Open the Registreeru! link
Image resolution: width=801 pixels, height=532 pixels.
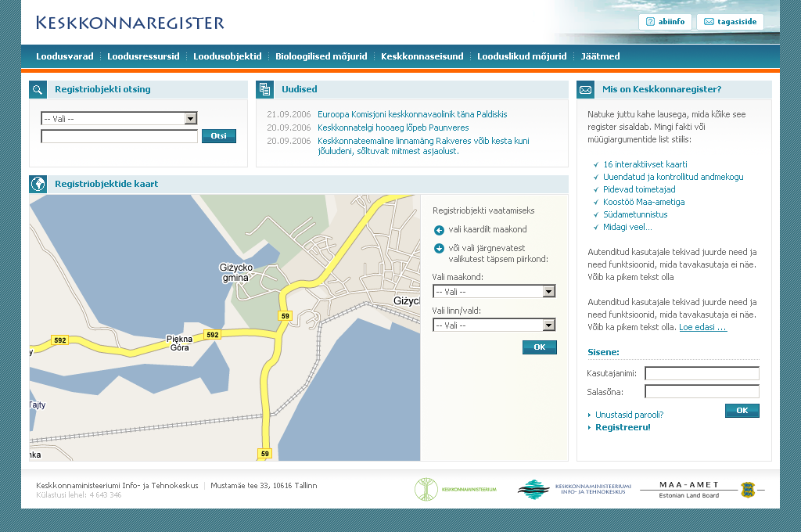tap(623, 427)
